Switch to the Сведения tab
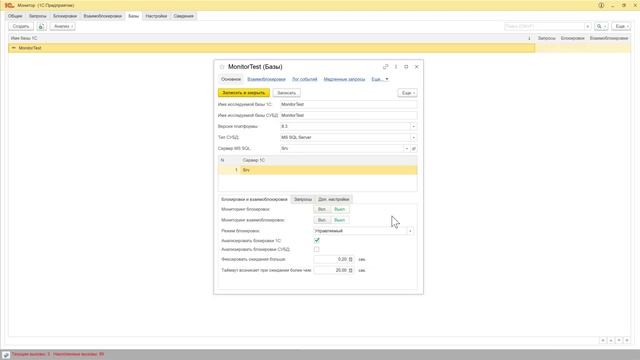The height and width of the screenshot is (360, 640). (184, 16)
